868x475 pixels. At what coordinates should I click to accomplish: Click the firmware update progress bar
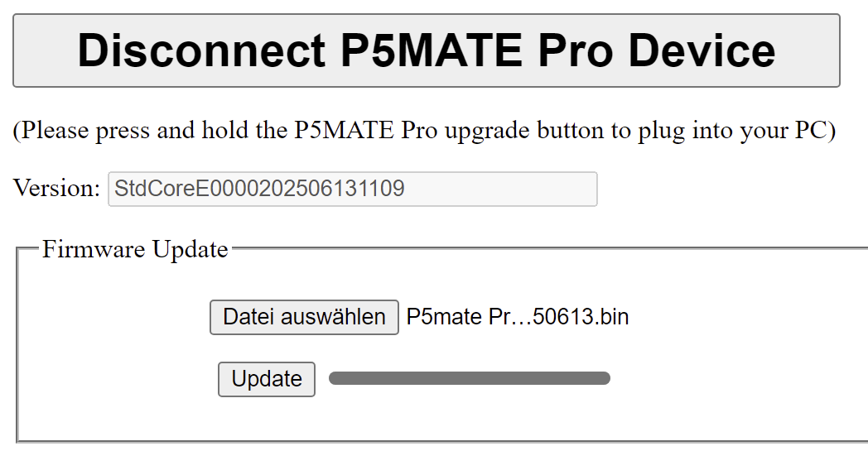[x=470, y=378]
